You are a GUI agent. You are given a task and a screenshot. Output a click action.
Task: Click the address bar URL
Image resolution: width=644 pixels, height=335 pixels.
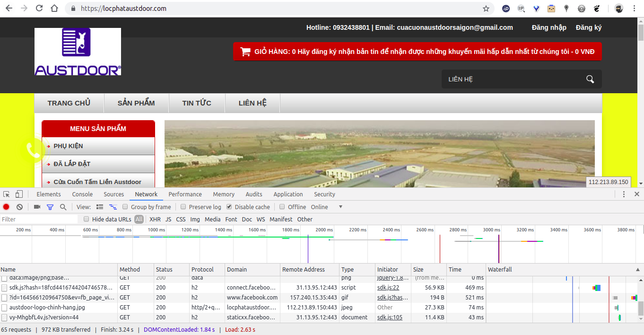pyautogui.click(x=123, y=9)
